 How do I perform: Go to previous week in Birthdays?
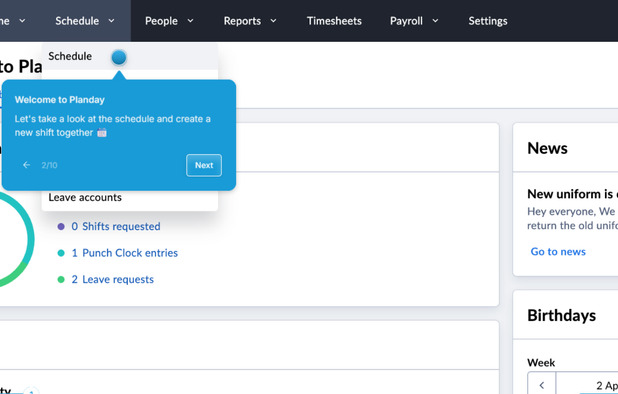coord(542,385)
